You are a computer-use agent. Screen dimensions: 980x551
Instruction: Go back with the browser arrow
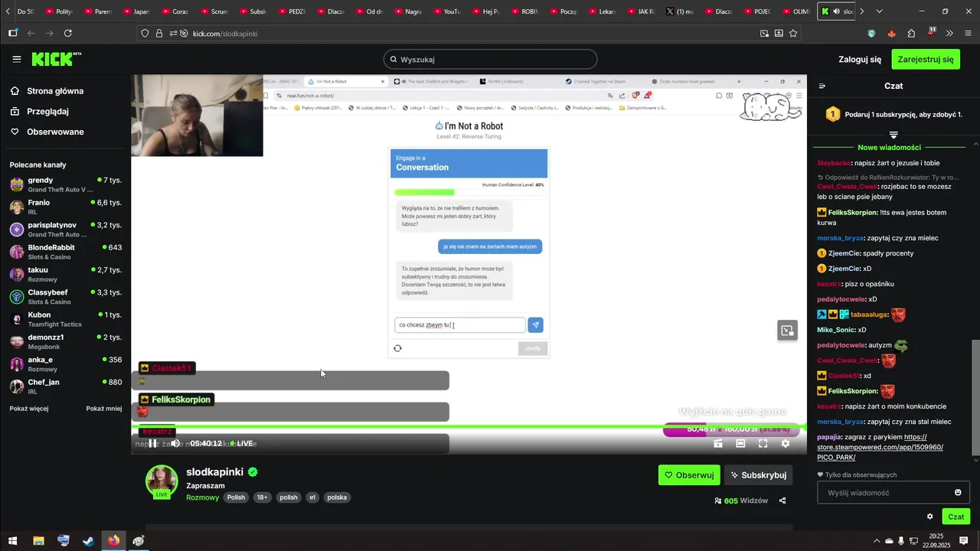(x=31, y=33)
